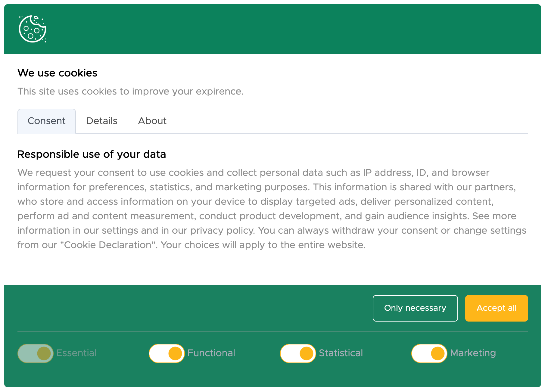Click the Marketing label text
This screenshot has width=548, height=392.
coord(473,353)
